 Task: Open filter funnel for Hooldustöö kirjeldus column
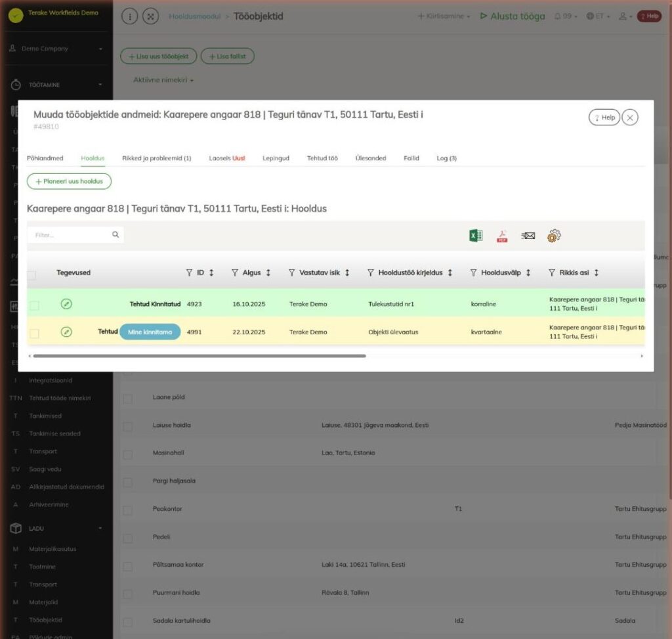[371, 273]
